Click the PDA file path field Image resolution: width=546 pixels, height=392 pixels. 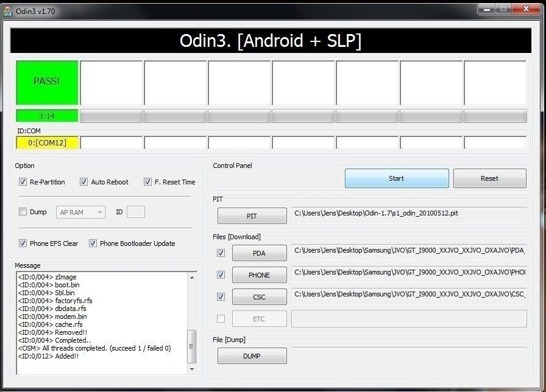(409, 253)
